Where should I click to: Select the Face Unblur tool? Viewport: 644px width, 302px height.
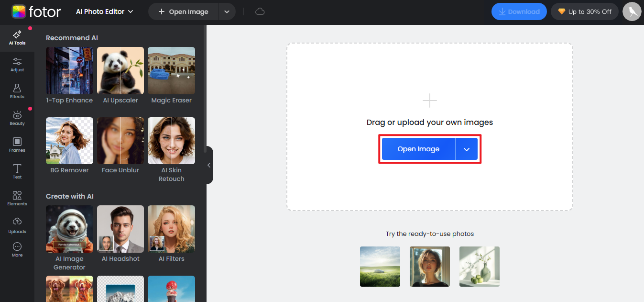point(120,145)
